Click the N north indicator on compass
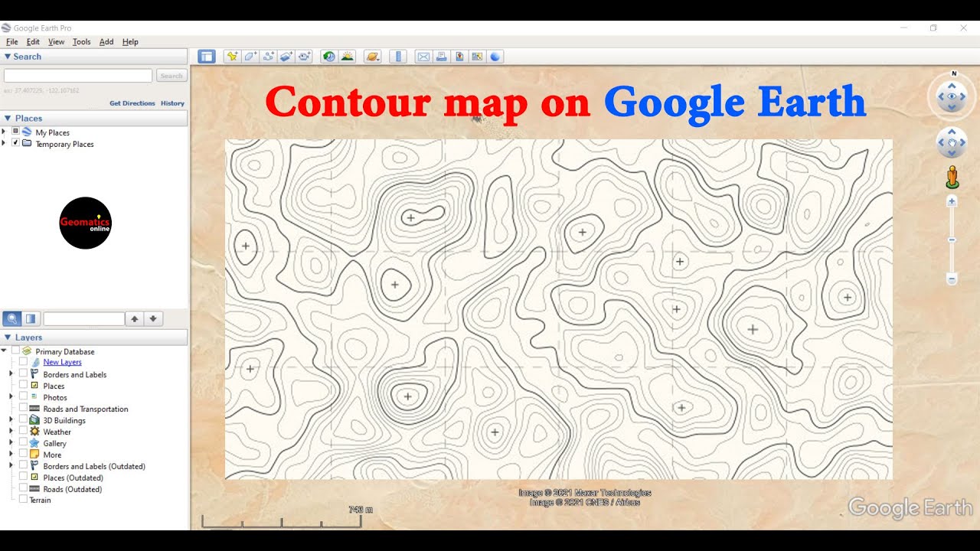This screenshot has height=551, width=980. coord(954,73)
